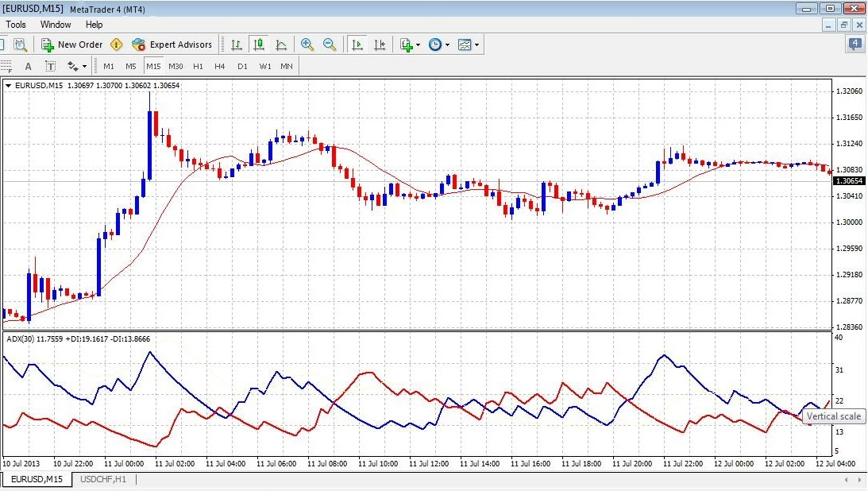Open the Help menu
868x491 pixels.
click(x=95, y=25)
